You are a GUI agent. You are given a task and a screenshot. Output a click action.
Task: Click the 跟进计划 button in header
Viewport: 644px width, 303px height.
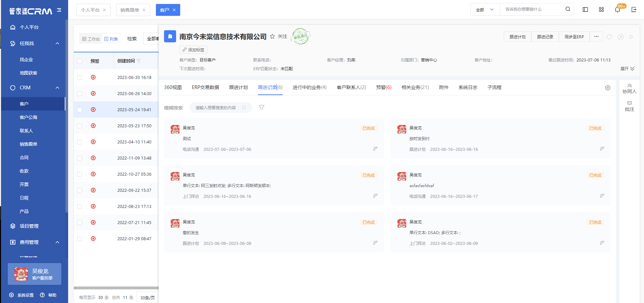pyautogui.click(x=518, y=37)
